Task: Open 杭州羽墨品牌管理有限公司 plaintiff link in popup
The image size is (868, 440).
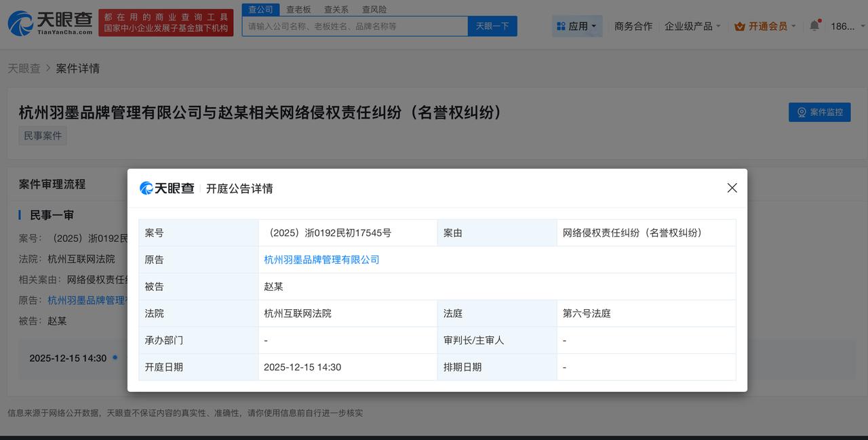Action: [321, 260]
